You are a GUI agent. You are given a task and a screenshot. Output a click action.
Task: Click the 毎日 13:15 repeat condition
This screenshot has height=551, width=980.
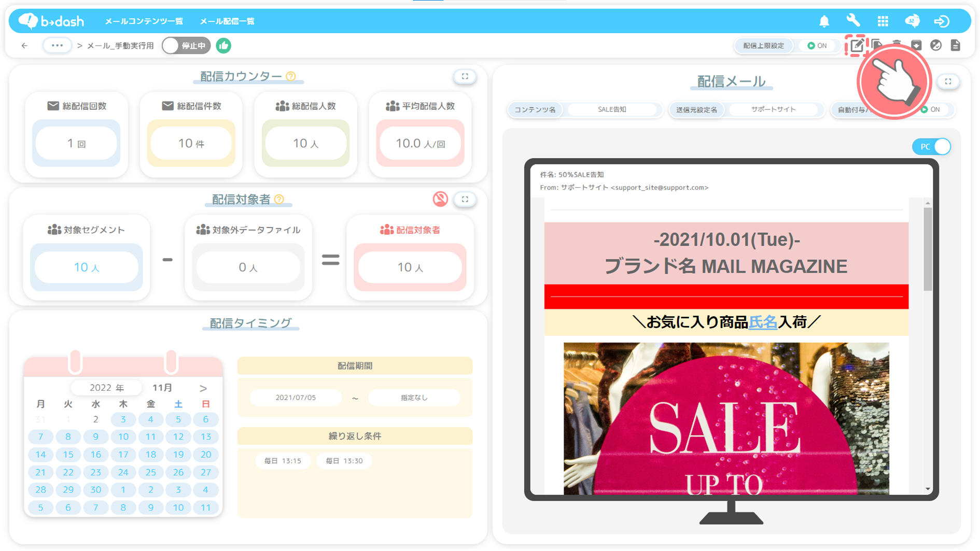[x=283, y=461]
